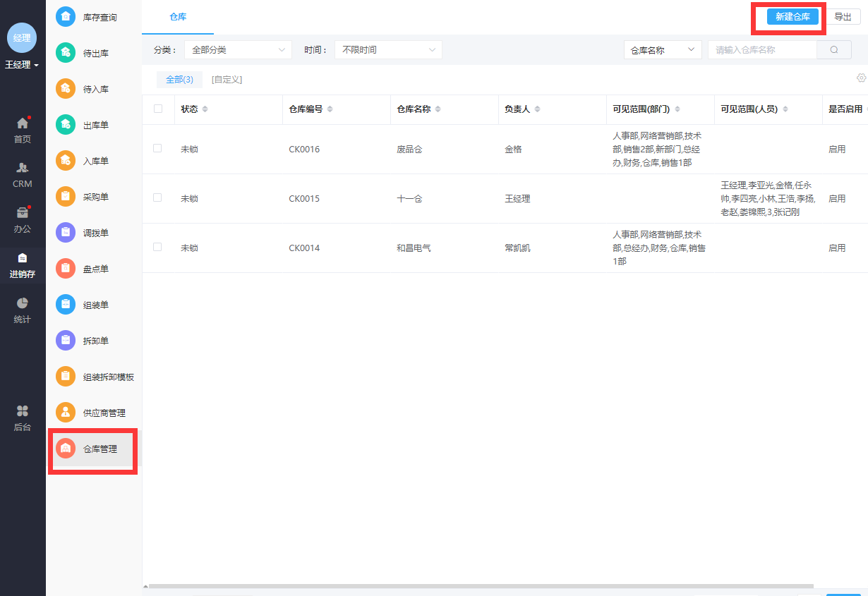Sort by 仓库编号 column arrows
The height and width of the screenshot is (596, 868).
point(330,109)
